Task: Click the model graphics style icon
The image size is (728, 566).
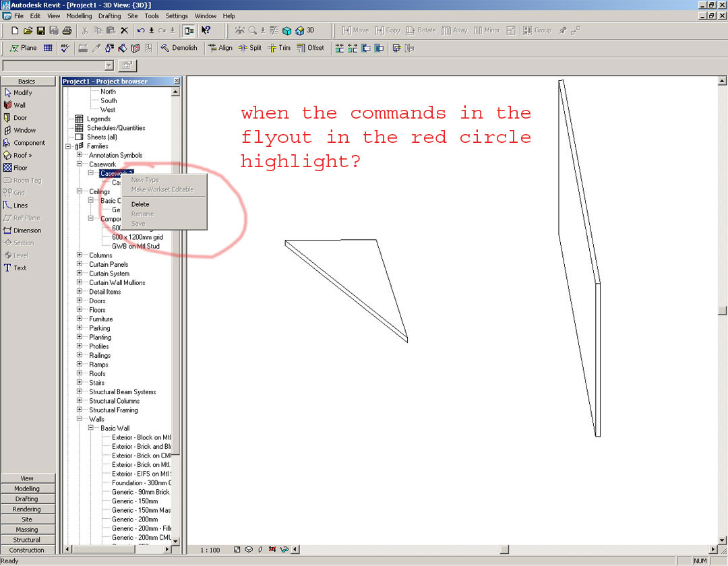Action: [x=249, y=550]
